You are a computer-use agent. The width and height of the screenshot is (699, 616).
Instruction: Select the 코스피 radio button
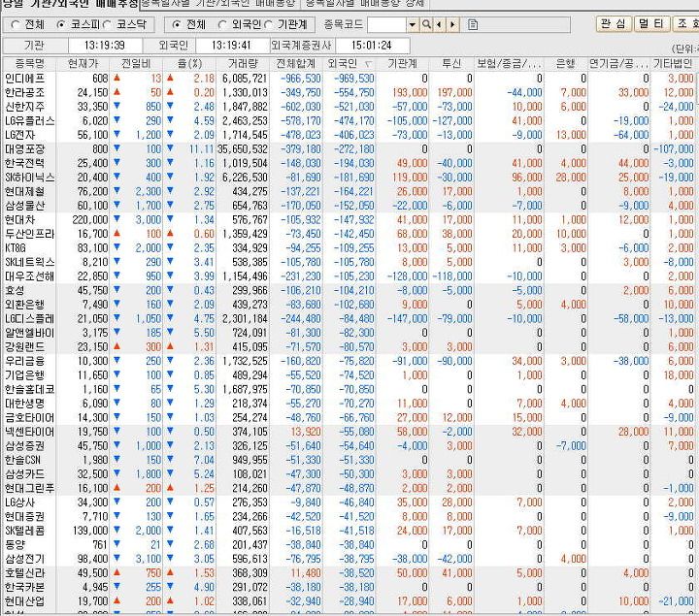click(x=61, y=25)
